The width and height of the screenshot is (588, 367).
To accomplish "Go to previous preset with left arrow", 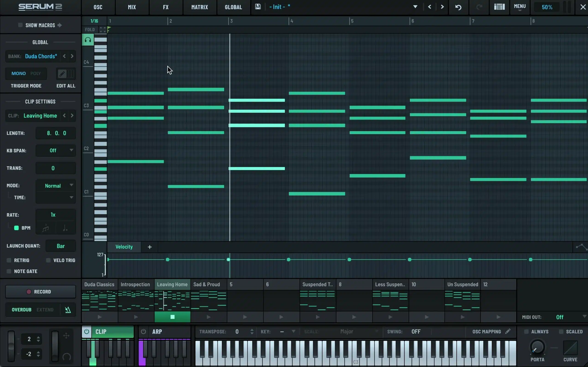I will [430, 7].
